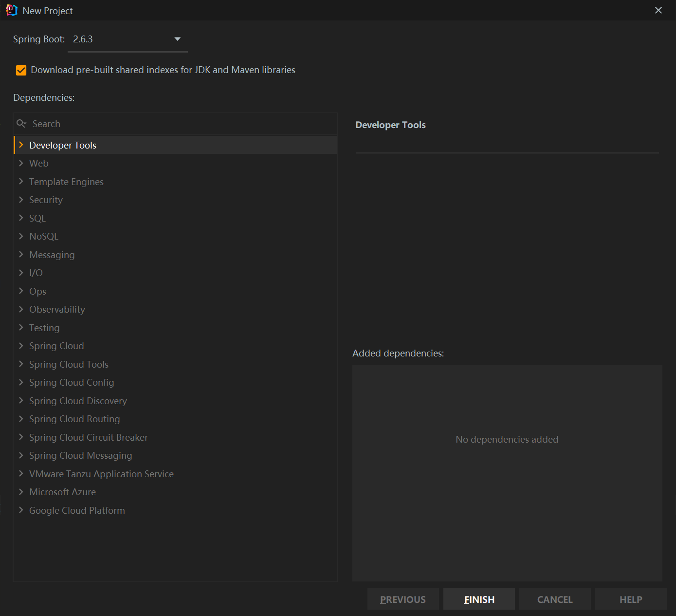The width and height of the screenshot is (676, 616).
Task: Expand the Ops category chevron
Action: tap(21, 291)
